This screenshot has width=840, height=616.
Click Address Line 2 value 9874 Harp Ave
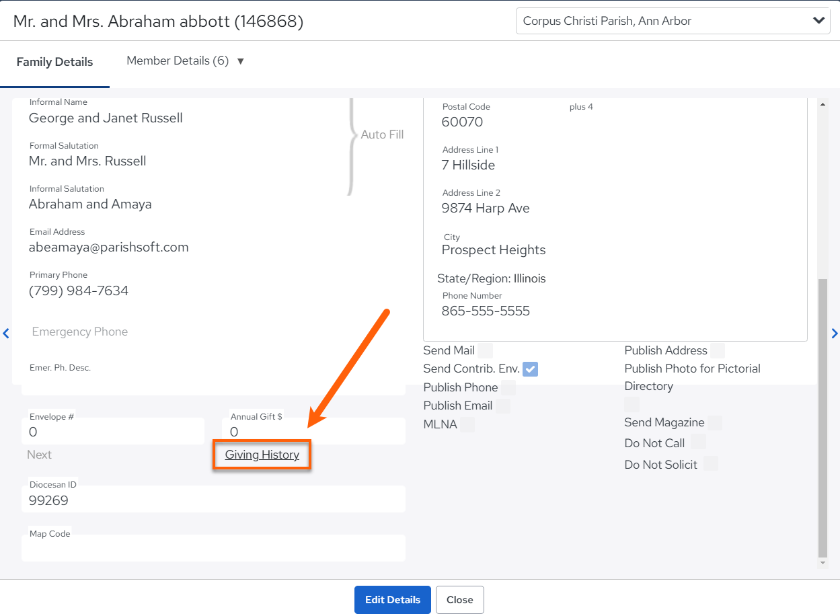tap(486, 208)
